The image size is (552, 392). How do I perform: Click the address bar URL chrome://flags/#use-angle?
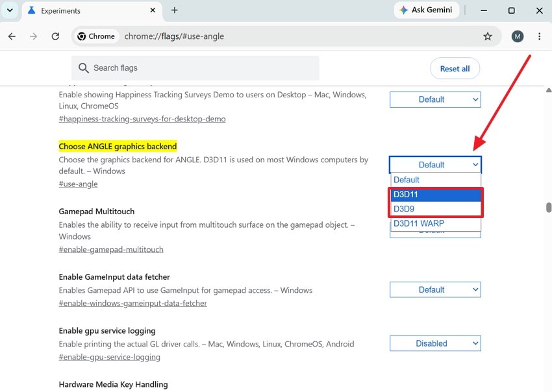[174, 36]
